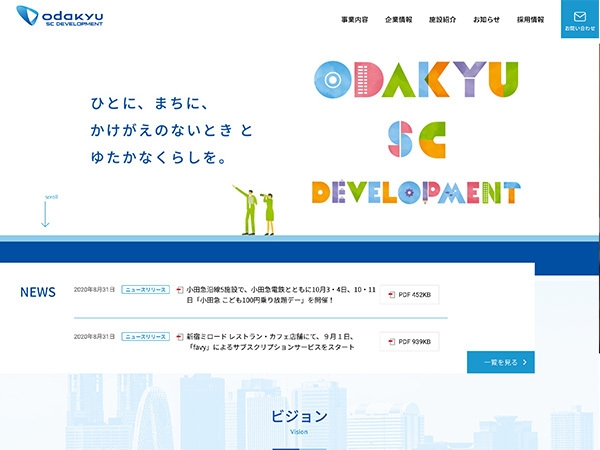Click ニュースリリース tag on the first news item

click(145, 290)
